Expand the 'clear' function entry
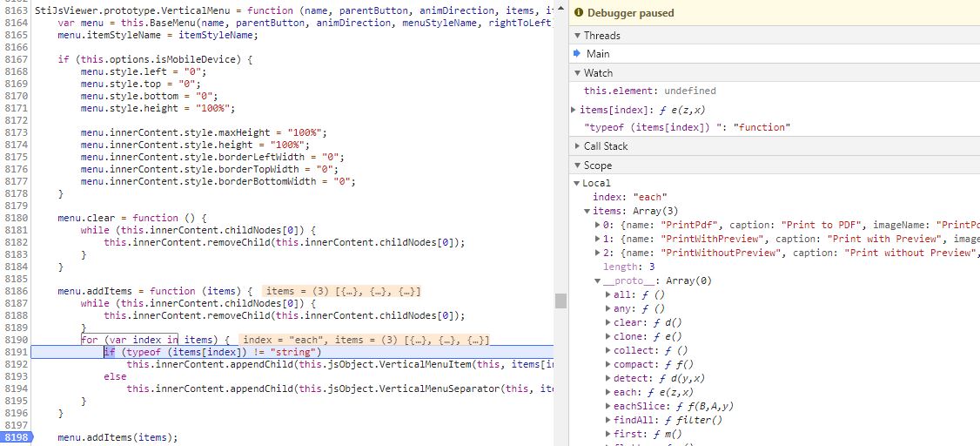980x446 pixels. point(608,322)
